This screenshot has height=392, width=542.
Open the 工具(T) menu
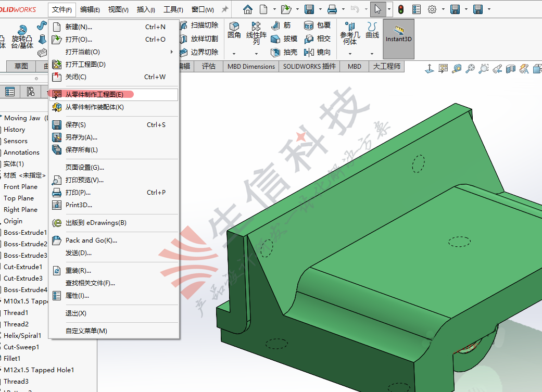coord(173,10)
